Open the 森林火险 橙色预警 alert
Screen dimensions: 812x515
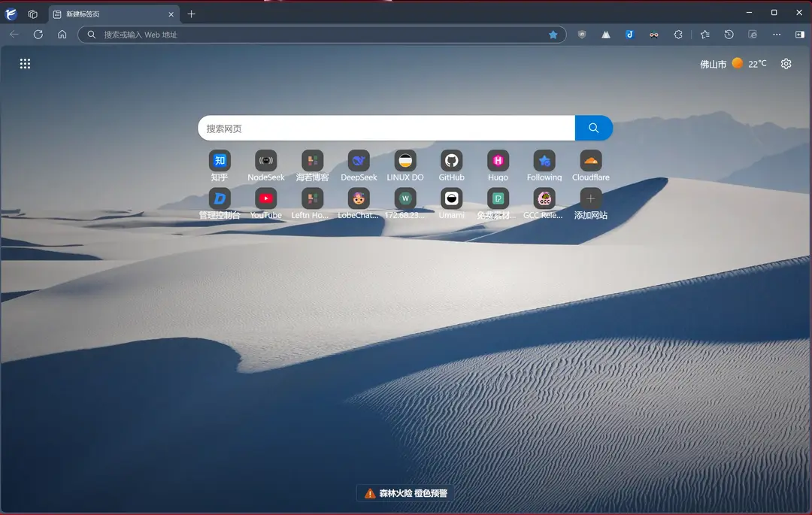point(406,493)
